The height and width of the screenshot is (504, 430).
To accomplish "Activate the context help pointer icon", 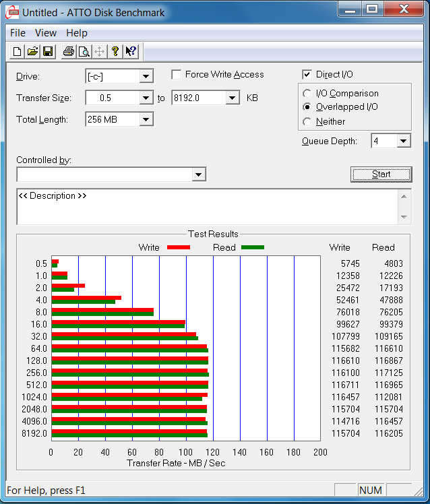I will (131, 52).
